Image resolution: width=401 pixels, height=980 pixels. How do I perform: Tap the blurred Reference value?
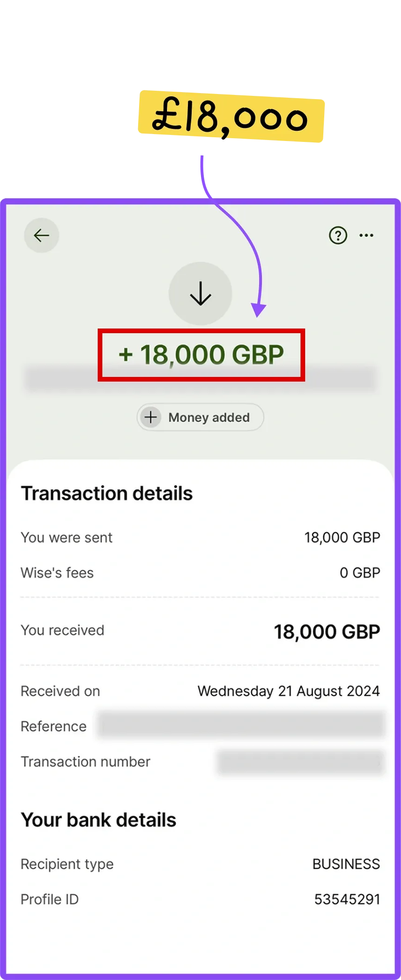240,725
